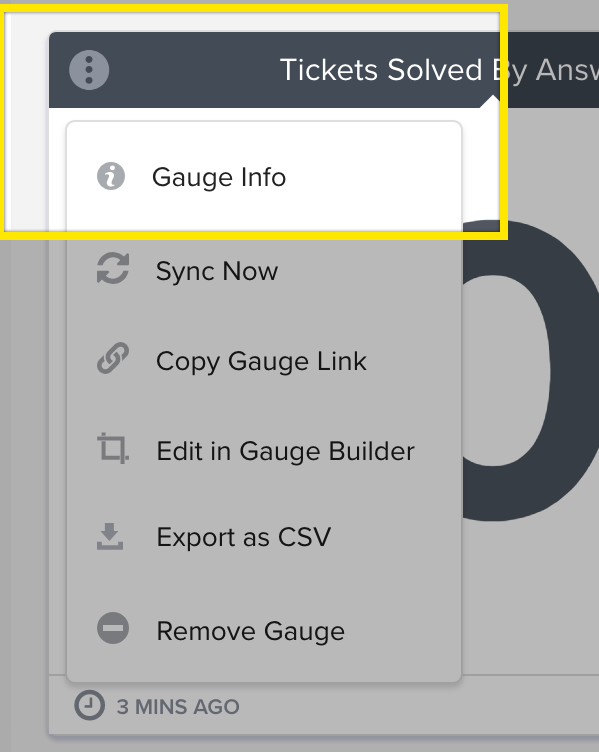Click the minus circle Remove Gauge icon
This screenshot has height=752, width=599.
[x=113, y=628]
